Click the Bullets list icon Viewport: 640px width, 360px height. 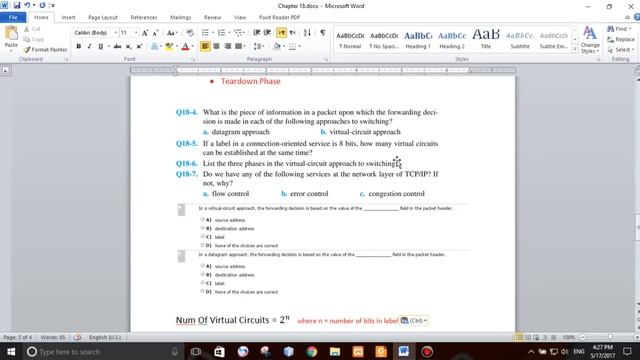click(x=205, y=33)
